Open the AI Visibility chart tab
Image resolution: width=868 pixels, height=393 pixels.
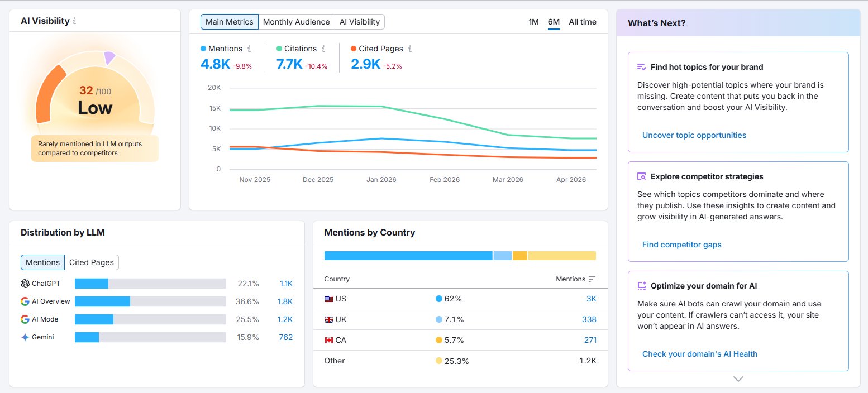click(x=360, y=22)
